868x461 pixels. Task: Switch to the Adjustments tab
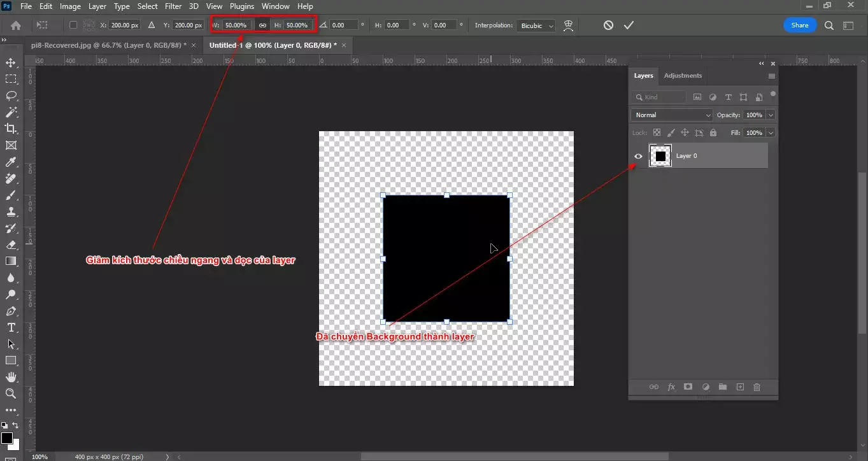tap(682, 75)
